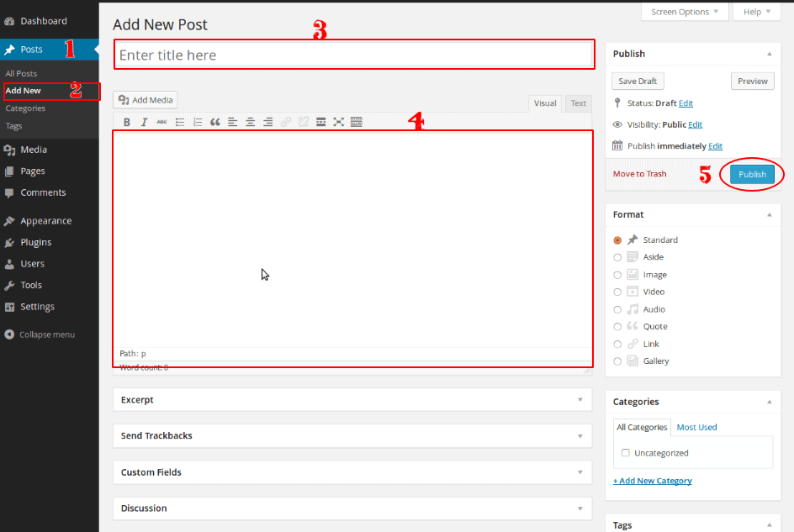The image size is (794, 532).
Task: Switch to Text editor tab
Action: point(579,103)
